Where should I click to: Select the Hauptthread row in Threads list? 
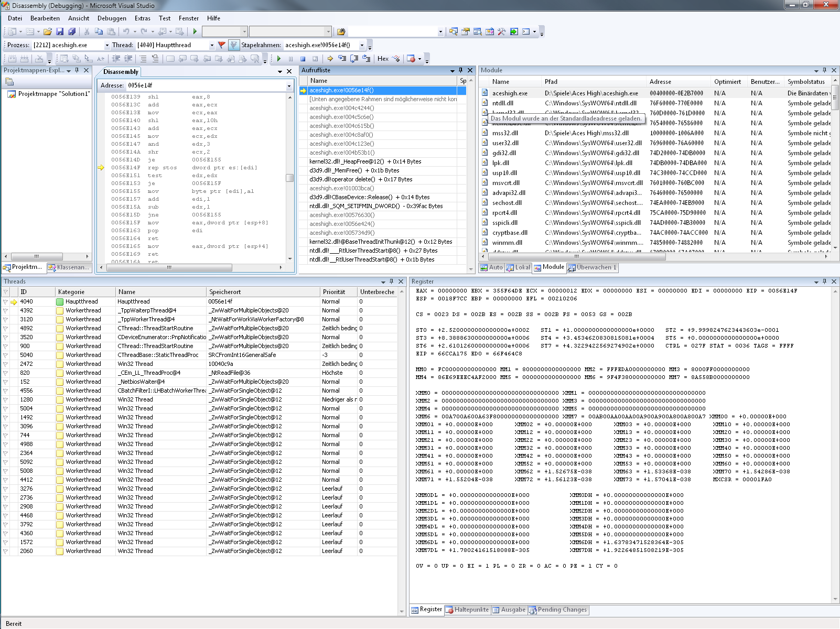pyautogui.click(x=199, y=301)
